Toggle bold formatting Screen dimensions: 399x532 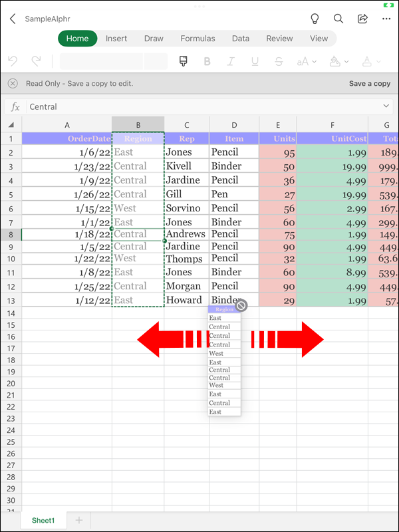click(207, 61)
